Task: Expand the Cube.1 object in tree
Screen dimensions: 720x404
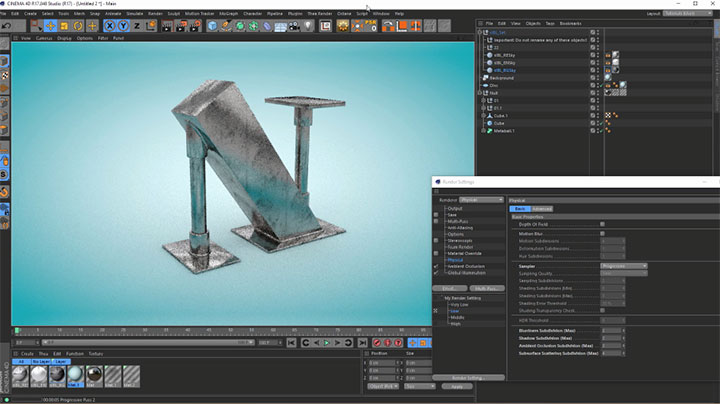Action: pyautogui.click(x=484, y=116)
